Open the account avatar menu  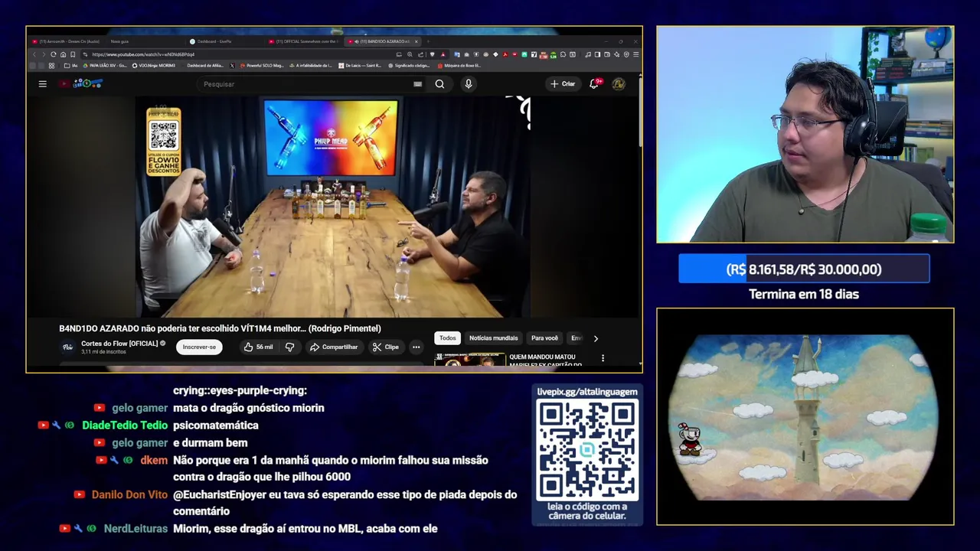click(x=619, y=83)
